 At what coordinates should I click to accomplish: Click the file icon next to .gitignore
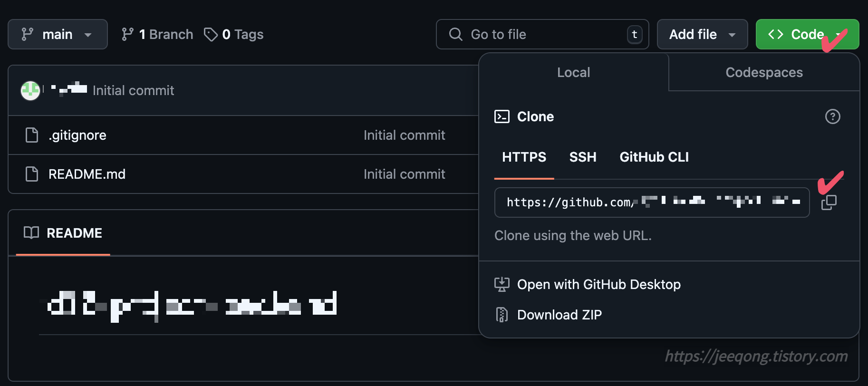tap(32, 135)
